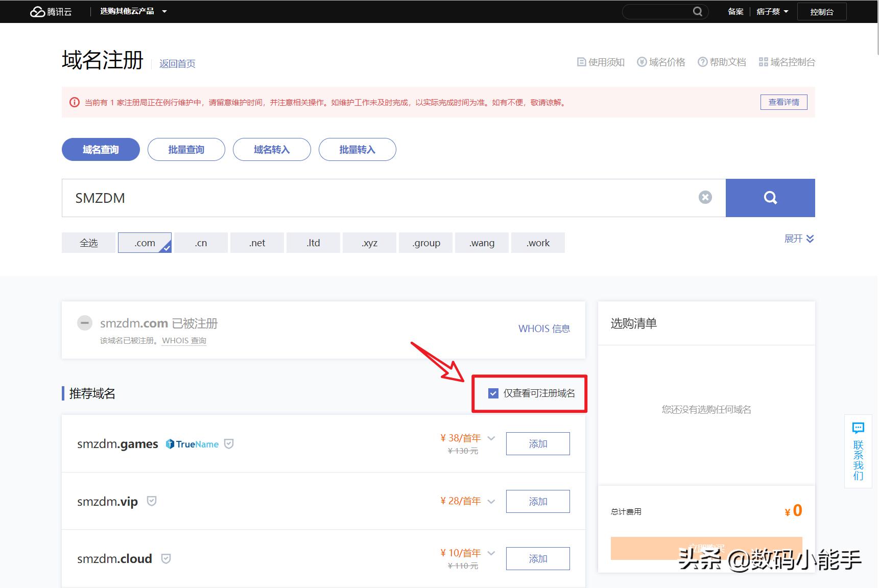This screenshot has height=588, width=879.
Task: Click the top bar search magnifier icon
Action: [698, 11]
